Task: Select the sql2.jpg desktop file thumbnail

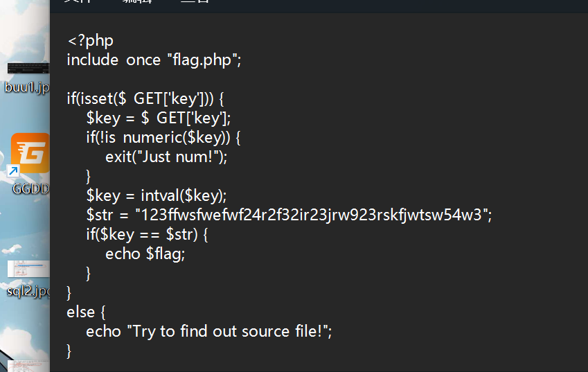Action: click(x=28, y=269)
